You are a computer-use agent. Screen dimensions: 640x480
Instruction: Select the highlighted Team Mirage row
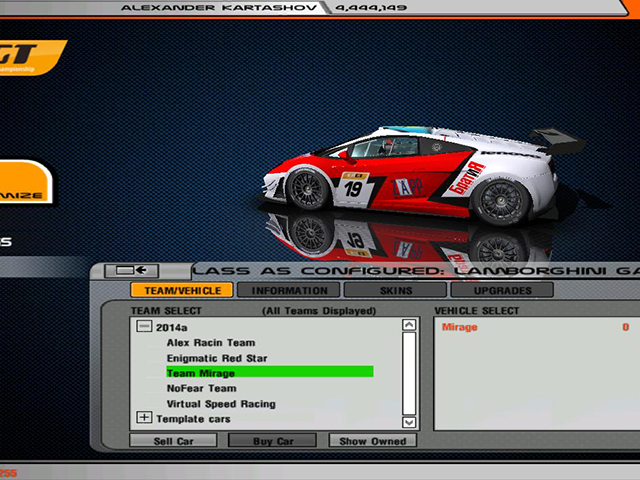click(270, 373)
